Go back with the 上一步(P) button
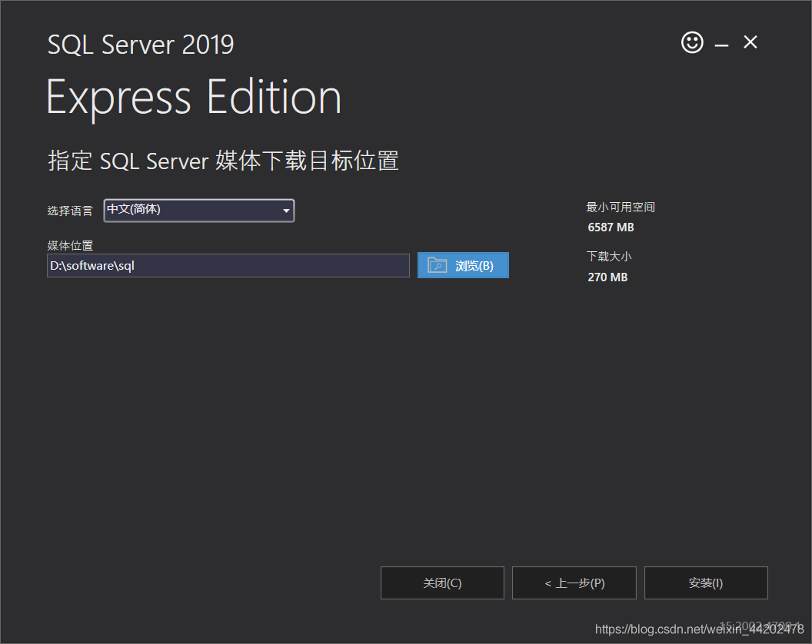The image size is (812, 644). click(x=574, y=583)
